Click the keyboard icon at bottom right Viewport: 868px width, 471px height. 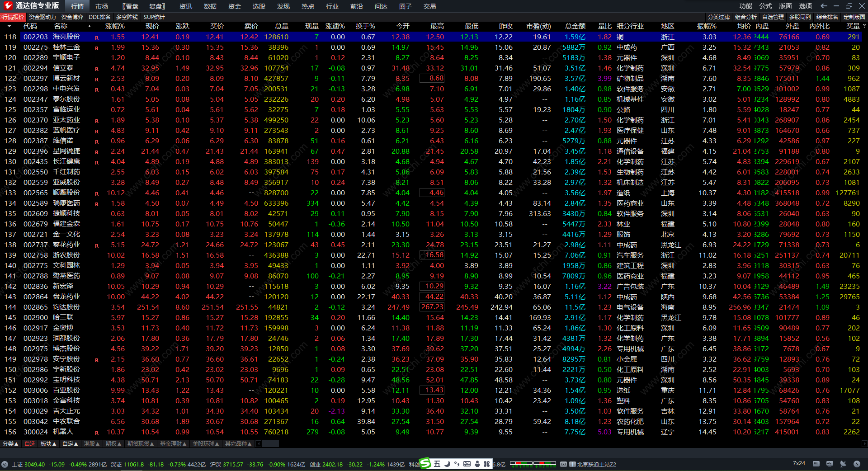816,464
